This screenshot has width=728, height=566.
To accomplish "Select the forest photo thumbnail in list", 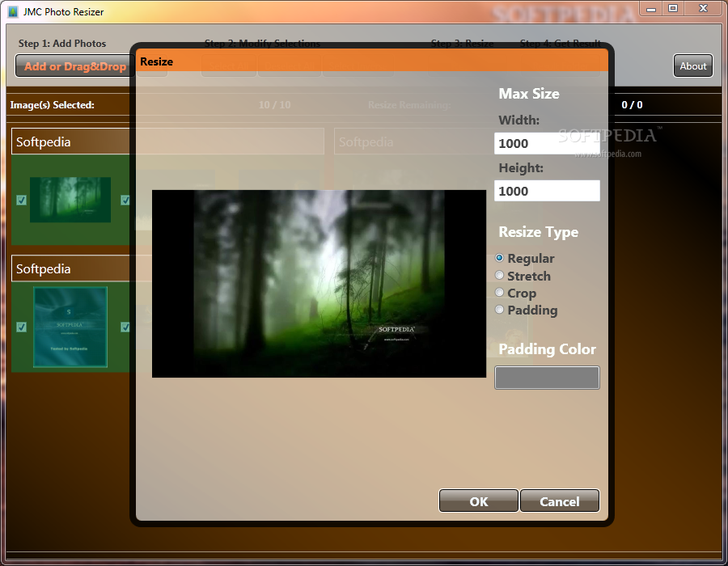I will click(70, 200).
